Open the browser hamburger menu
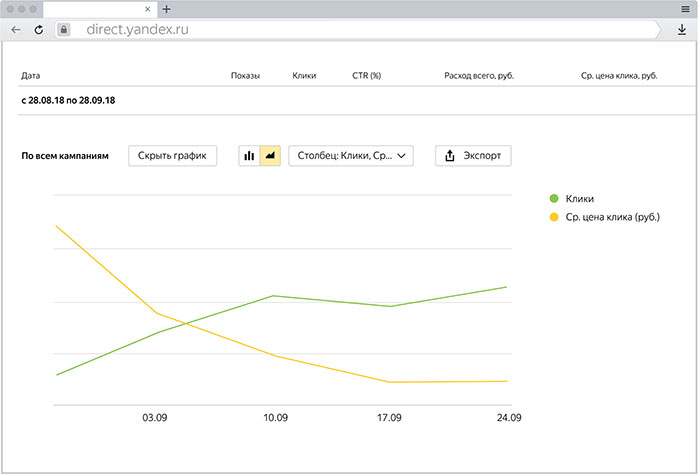700x476 pixels. 685,8
